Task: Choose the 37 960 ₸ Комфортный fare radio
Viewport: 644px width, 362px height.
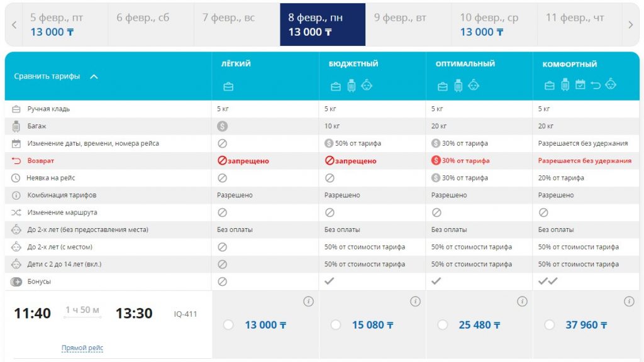Action: point(550,325)
